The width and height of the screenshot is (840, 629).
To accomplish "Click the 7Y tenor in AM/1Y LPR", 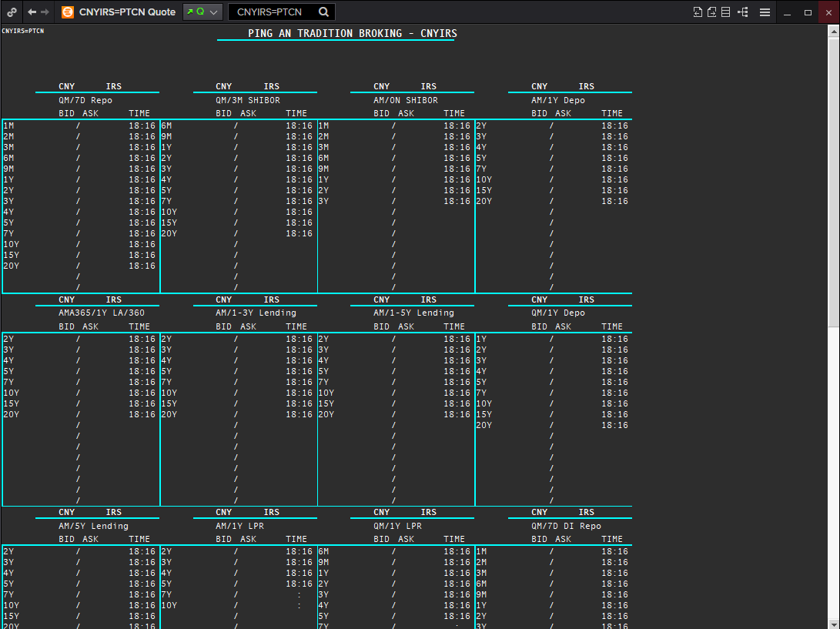I will (166, 594).
